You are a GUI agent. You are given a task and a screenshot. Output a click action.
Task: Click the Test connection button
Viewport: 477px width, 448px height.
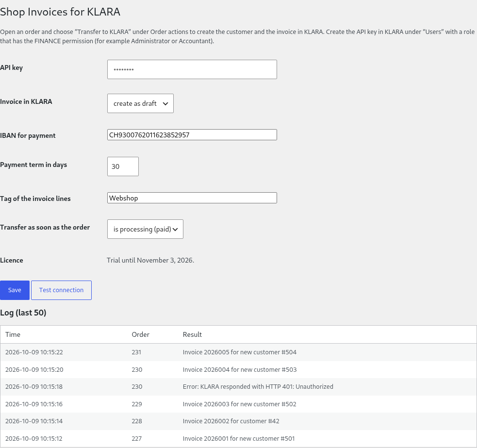(x=61, y=290)
